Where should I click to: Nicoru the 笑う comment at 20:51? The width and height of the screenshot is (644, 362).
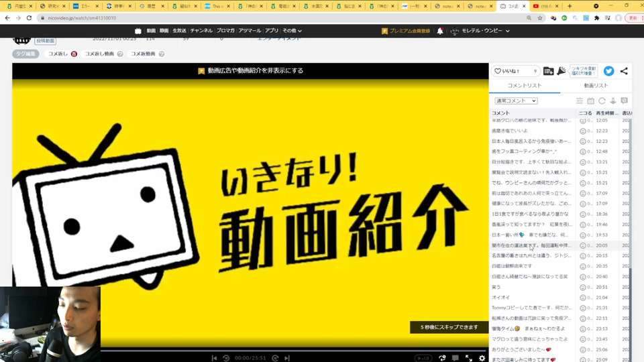583,288
